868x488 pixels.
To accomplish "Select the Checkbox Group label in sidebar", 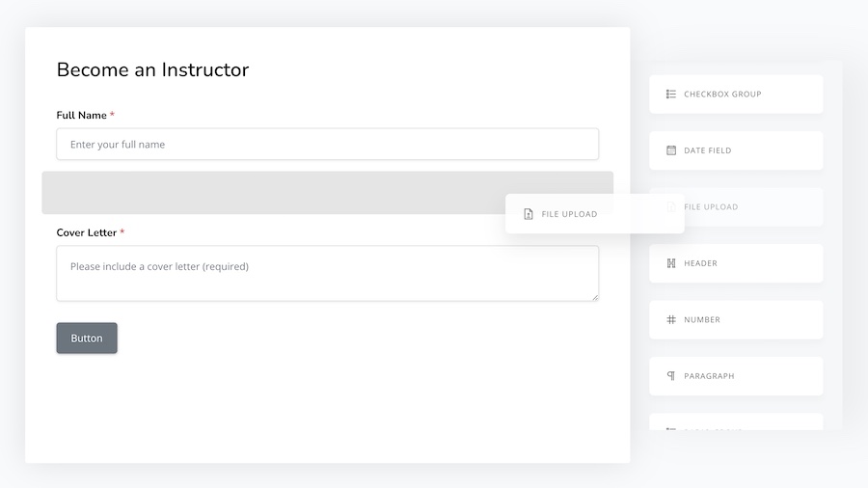I will (x=722, y=95).
